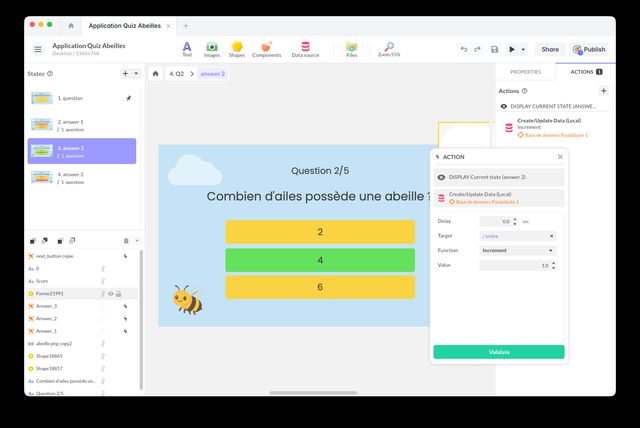Click the Validate button
This screenshot has height=428, width=640.
tap(499, 352)
